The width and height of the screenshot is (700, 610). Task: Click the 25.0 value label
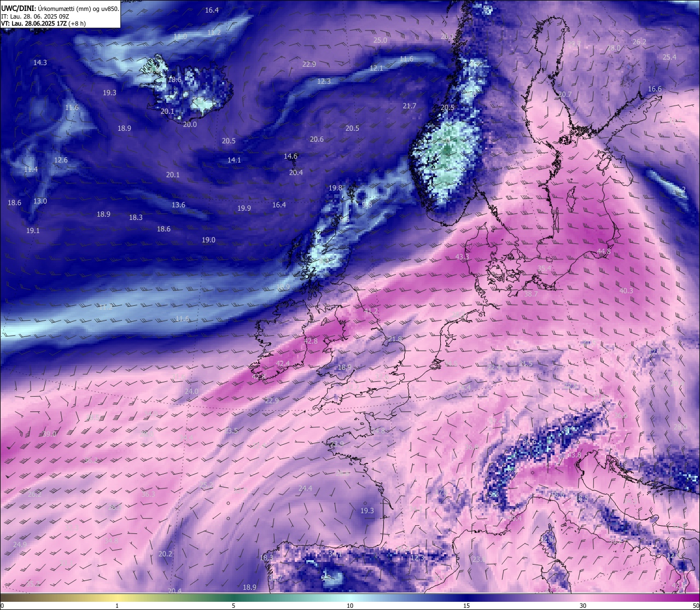[380, 40]
